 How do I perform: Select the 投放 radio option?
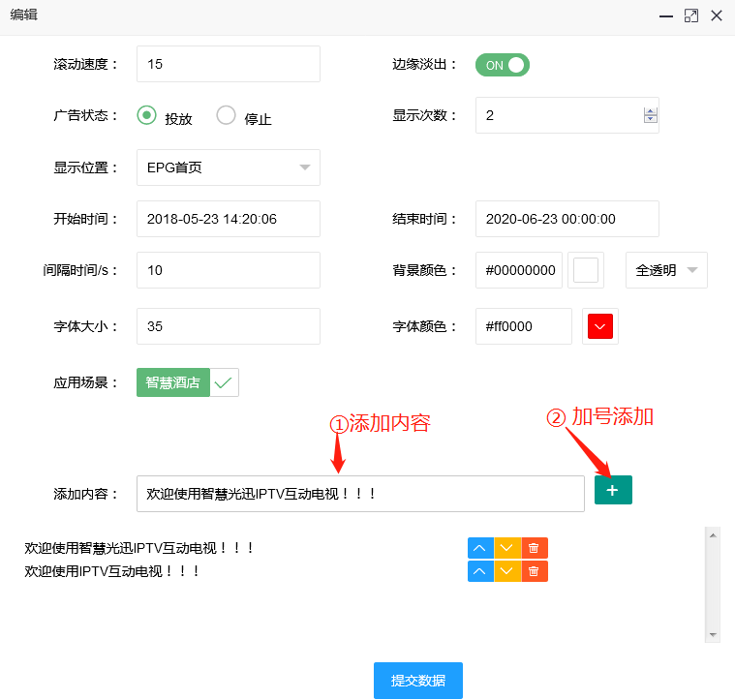pos(147,115)
